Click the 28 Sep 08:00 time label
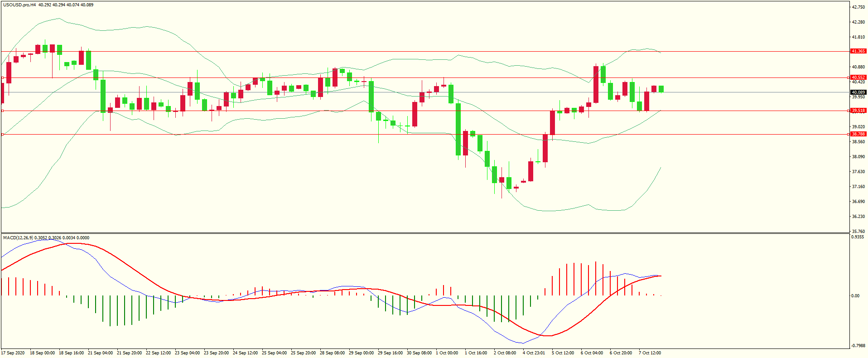 (x=332, y=353)
